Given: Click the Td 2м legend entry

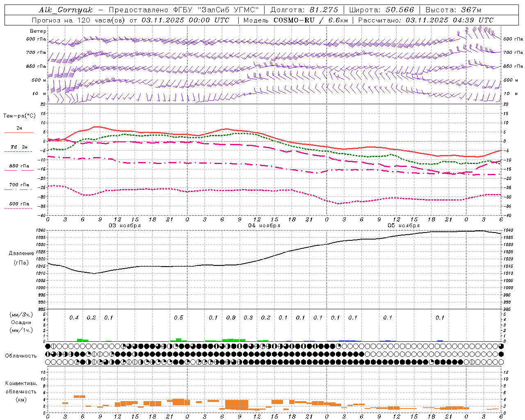Looking at the screenshot, I should point(19,148).
